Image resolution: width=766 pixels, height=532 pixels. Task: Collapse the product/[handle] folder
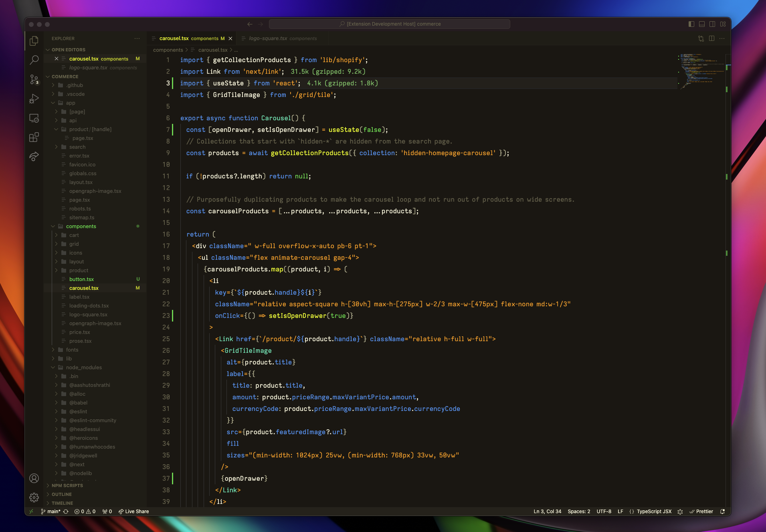pos(90,129)
